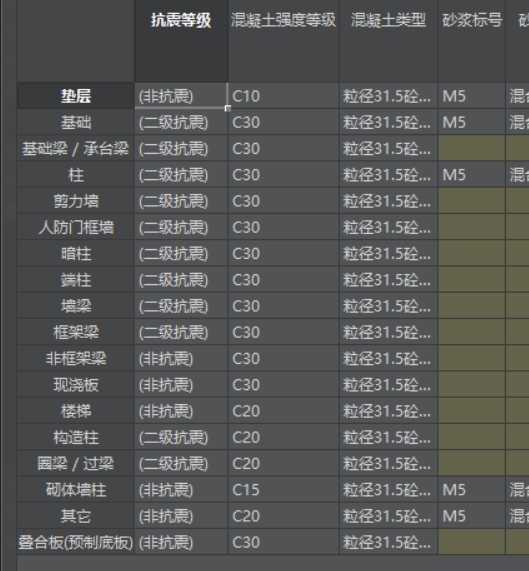Viewport: 529px width, 571px height.
Task: Select the 基础梁 / 承台梁 row header
Action: click(76, 148)
